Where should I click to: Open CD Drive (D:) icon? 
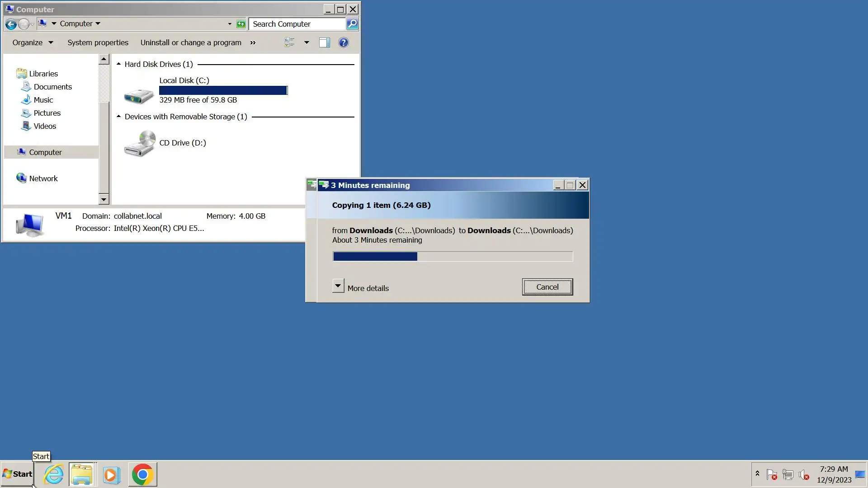(139, 144)
